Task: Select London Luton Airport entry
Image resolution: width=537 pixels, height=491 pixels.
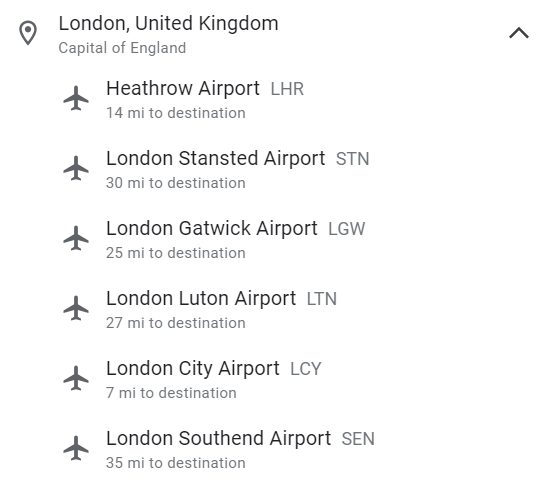Action: 268,309
